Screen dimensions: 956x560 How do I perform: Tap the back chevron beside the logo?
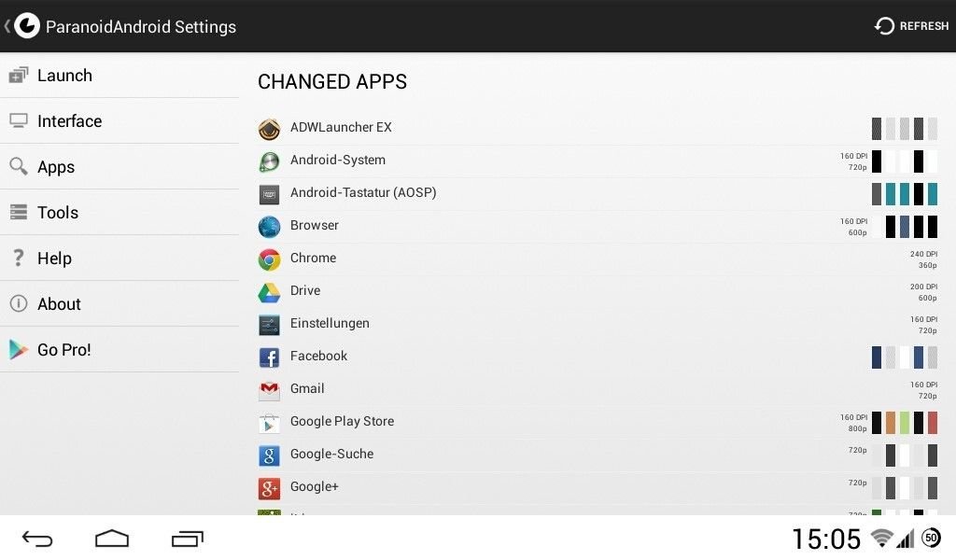coord(7,26)
